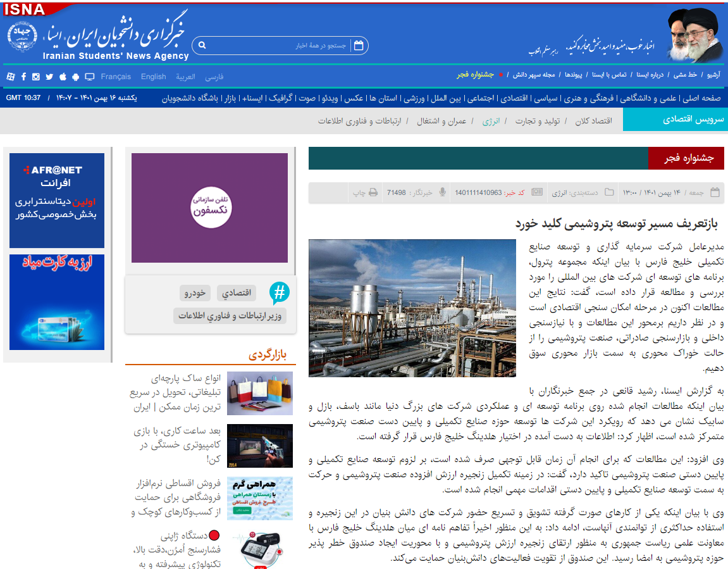Switch site language to English
728x569 pixels.
click(x=153, y=77)
